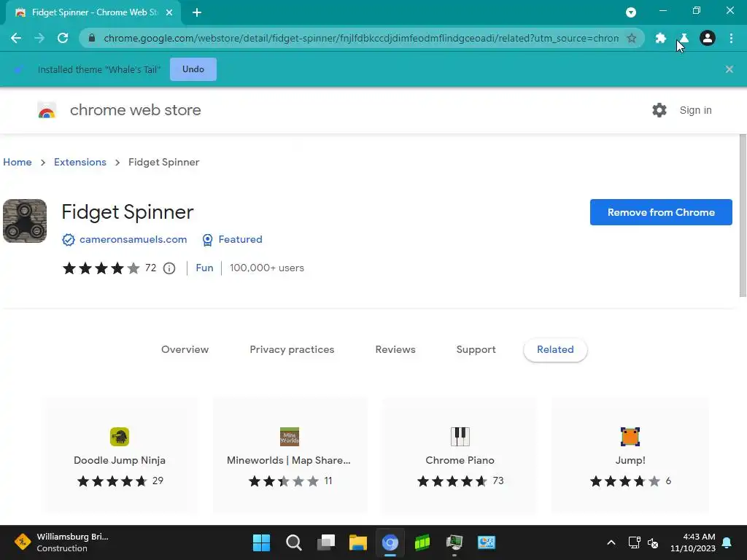747x560 pixels.
Task: Click the page vertical scrollbar
Action: click(x=743, y=216)
